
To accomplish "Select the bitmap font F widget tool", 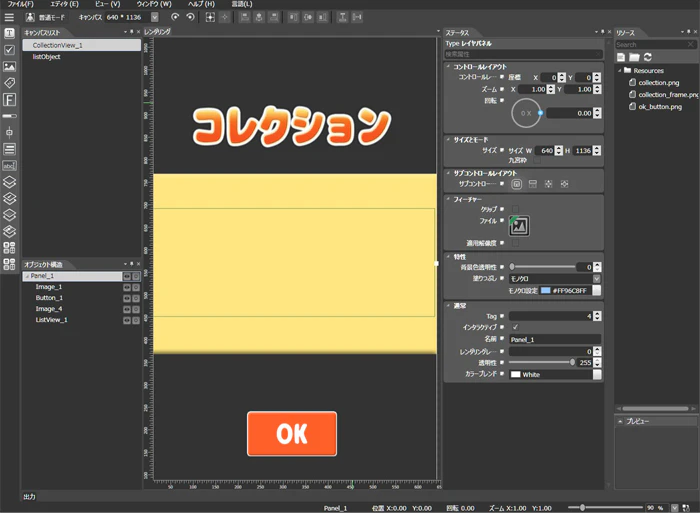I will click(x=9, y=99).
